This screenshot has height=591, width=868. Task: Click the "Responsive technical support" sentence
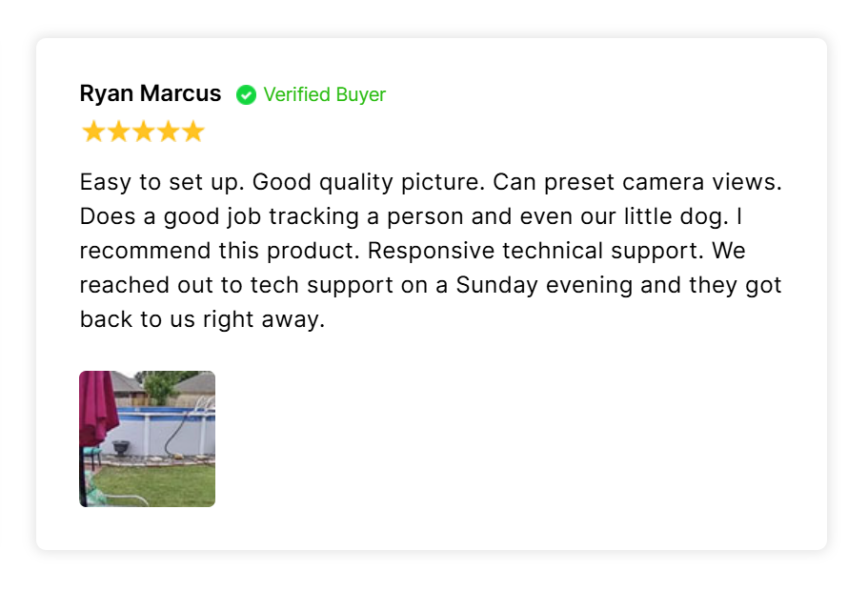(x=535, y=251)
